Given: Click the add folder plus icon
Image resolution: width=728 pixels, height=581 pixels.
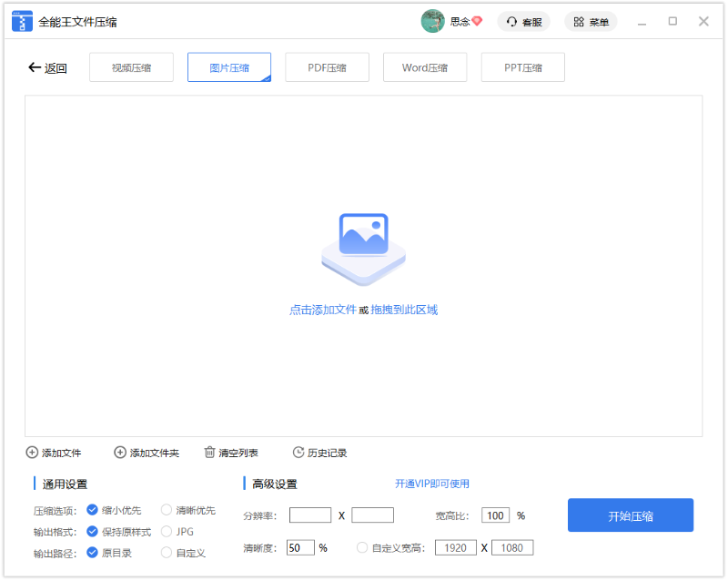Looking at the screenshot, I should pos(120,453).
